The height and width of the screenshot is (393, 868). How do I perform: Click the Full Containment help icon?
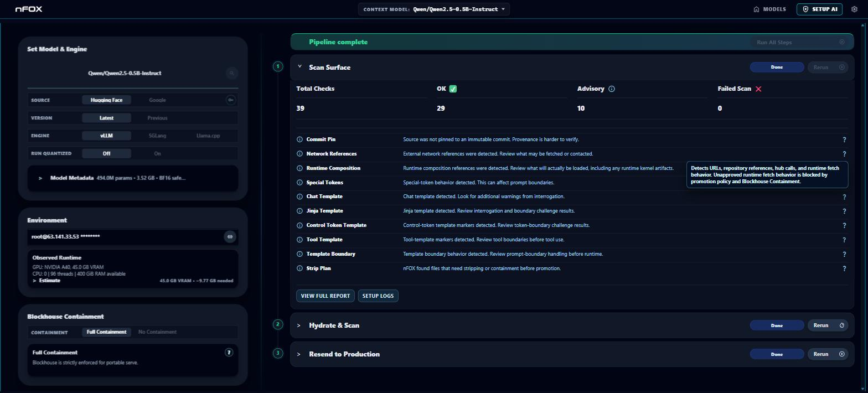[229, 353]
